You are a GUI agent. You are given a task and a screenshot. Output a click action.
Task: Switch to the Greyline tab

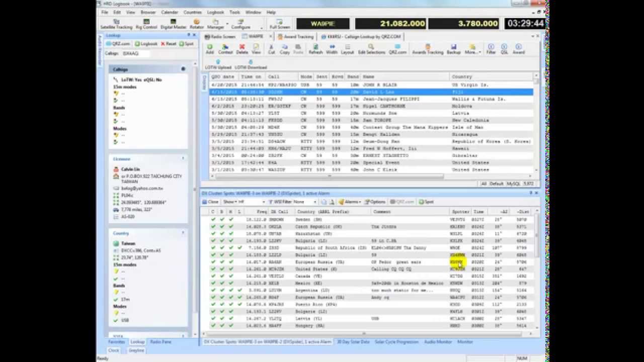(136, 350)
